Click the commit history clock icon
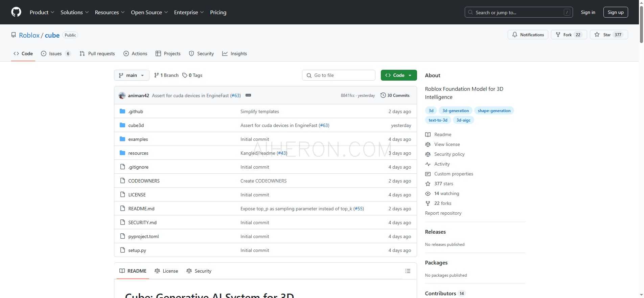Image resolution: width=644 pixels, height=298 pixels. click(x=383, y=95)
